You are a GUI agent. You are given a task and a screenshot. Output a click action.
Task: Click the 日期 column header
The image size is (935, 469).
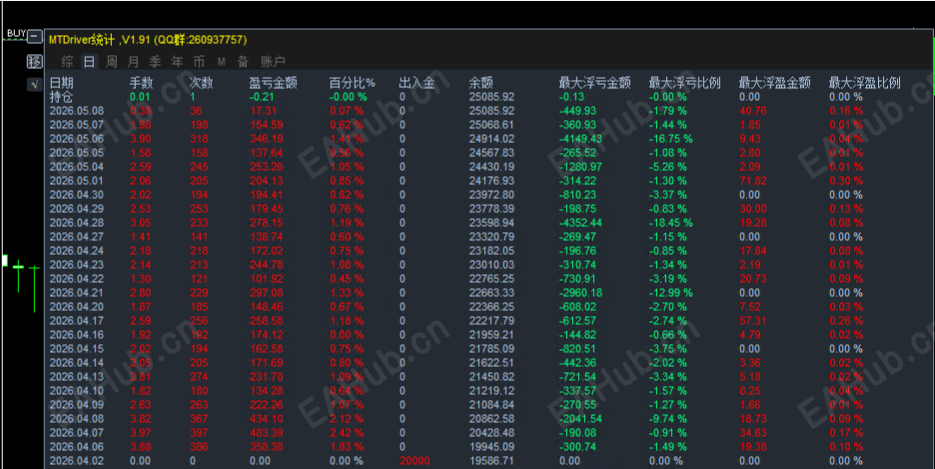61,83
